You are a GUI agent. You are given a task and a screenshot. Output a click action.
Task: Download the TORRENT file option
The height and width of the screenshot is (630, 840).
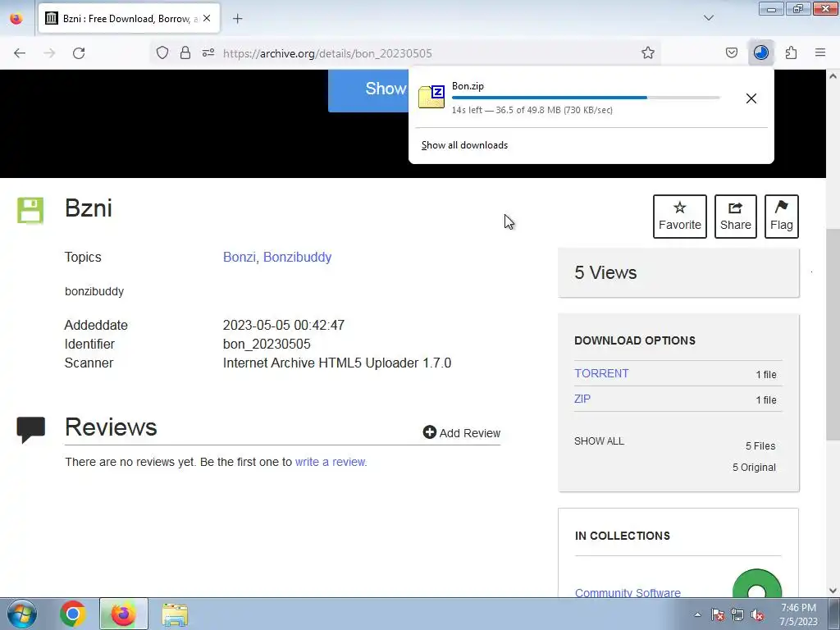coord(601,373)
